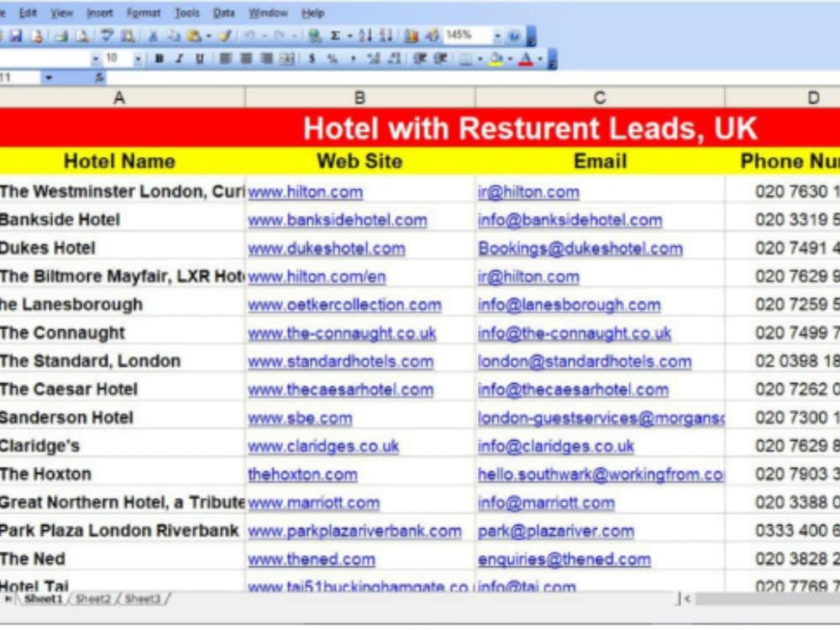The image size is (840, 630).
Task: Open the Zoom 145% dropdown arrow
Action: tap(497, 36)
